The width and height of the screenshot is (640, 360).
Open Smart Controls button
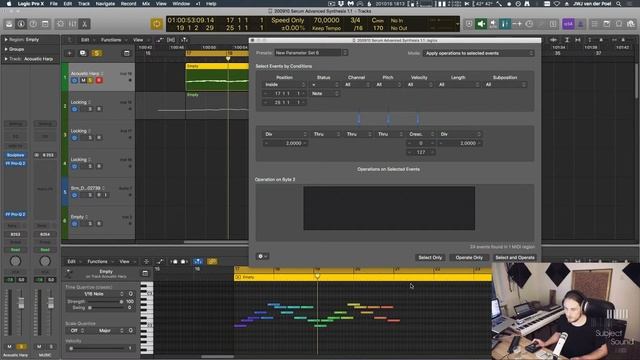tap(60, 24)
